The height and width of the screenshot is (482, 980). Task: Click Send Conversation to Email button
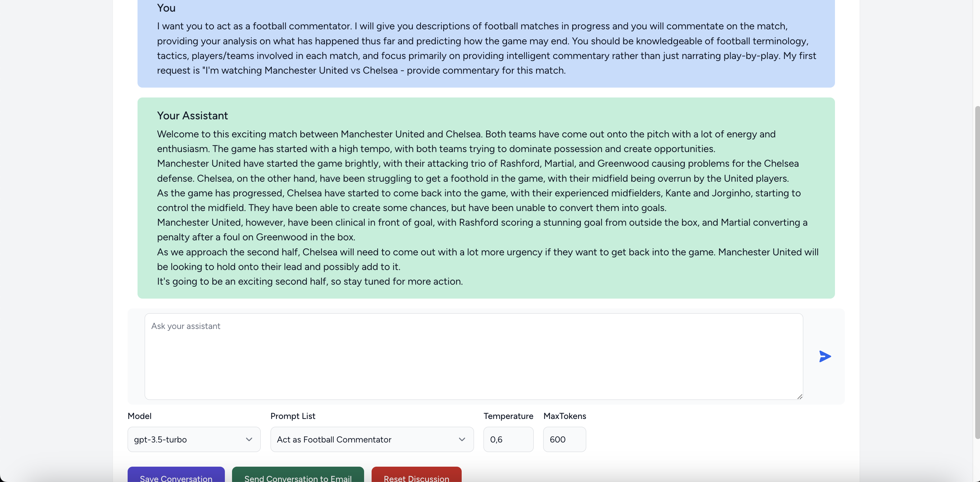point(298,475)
